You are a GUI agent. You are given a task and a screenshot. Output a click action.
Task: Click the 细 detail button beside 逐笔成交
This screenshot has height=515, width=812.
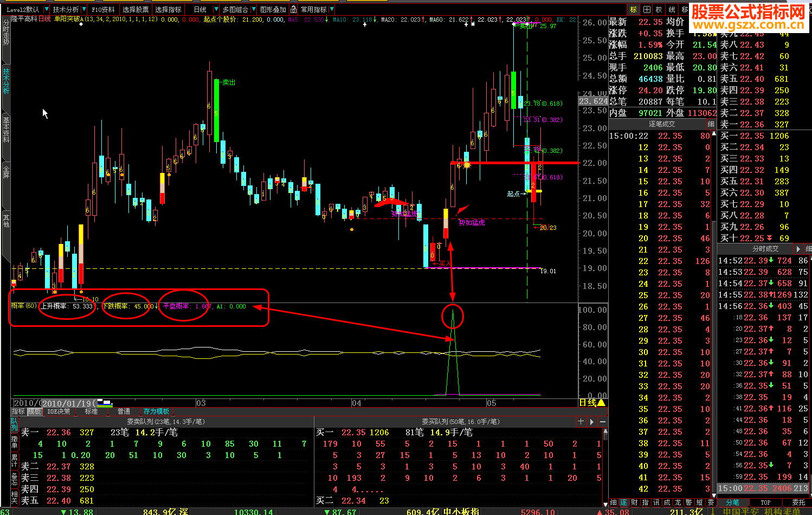711,124
